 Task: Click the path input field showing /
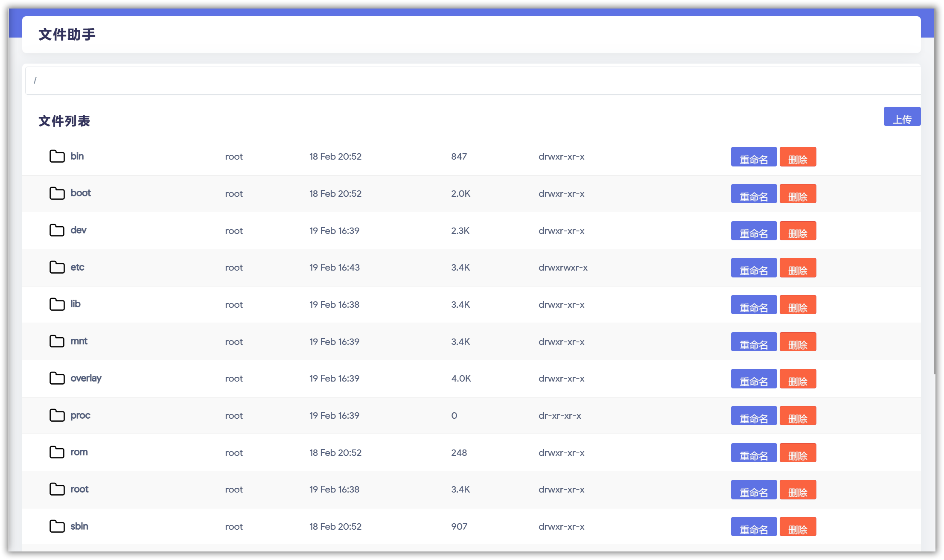469,81
